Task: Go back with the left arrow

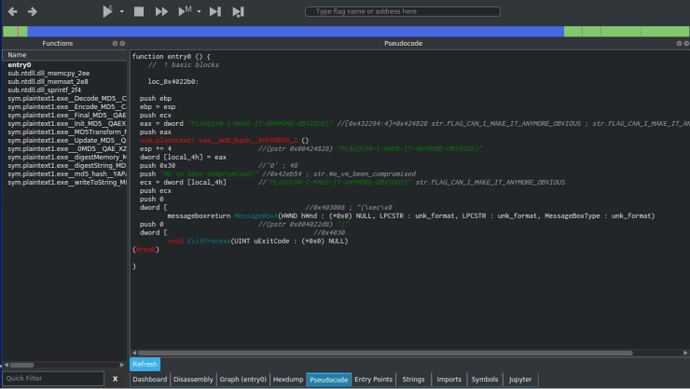Action: click(13, 11)
